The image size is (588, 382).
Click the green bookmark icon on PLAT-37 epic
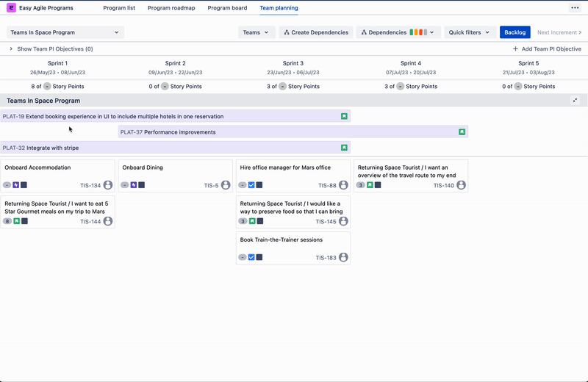[462, 132]
